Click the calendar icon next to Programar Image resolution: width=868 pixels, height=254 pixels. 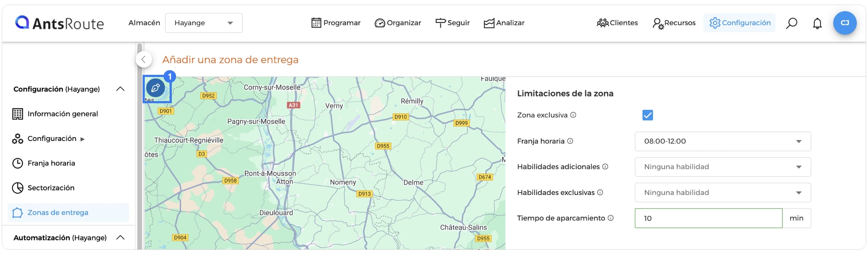[316, 23]
